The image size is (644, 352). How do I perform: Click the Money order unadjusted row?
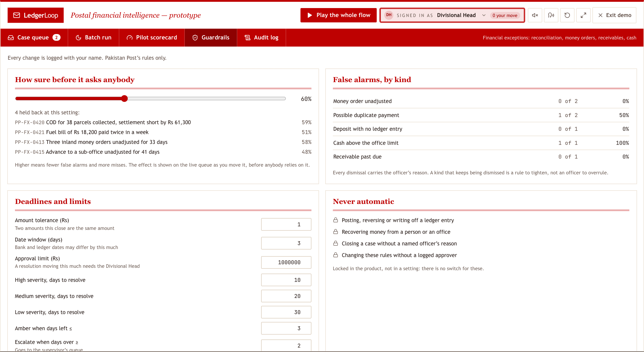(481, 101)
